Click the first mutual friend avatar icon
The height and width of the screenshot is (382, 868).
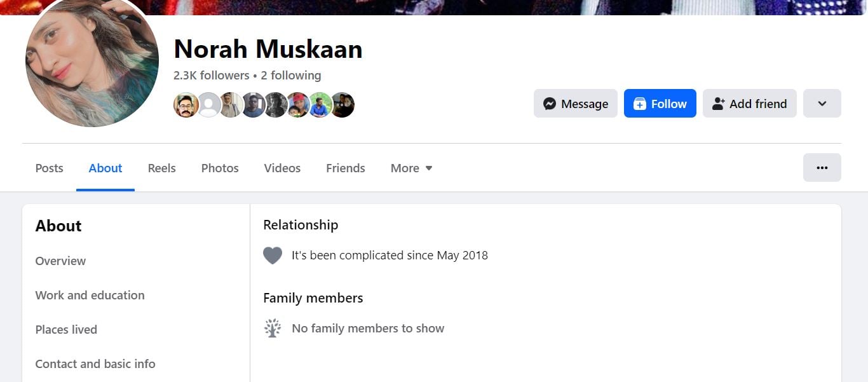point(186,105)
